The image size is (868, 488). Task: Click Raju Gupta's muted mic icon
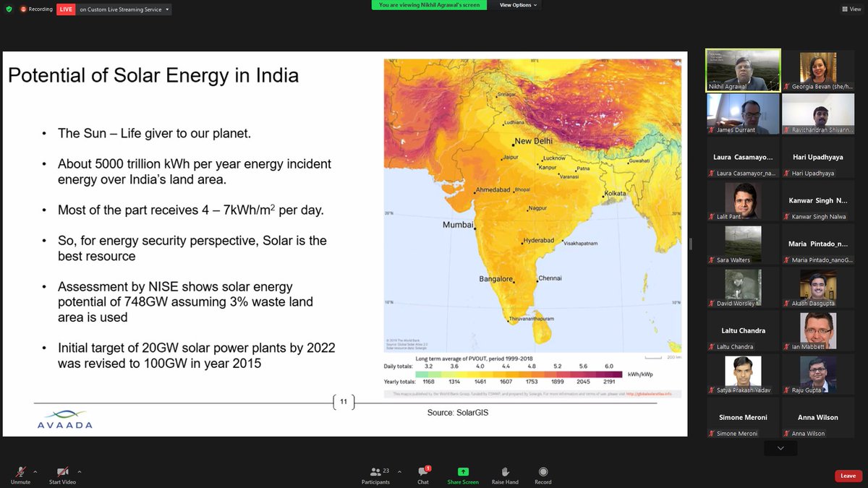[x=788, y=390]
